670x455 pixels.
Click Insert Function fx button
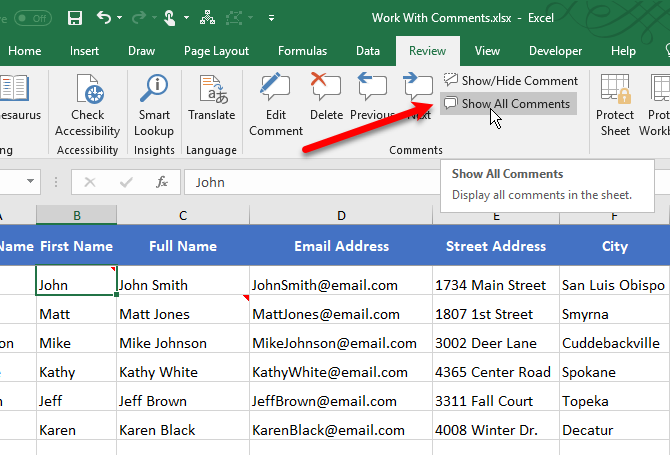tap(161, 182)
